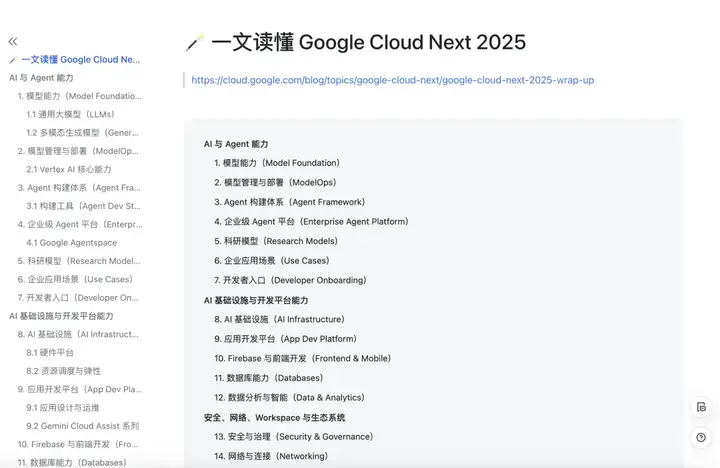This screenshot has width=720, height=468.
Task: Open sidebar entry 1. 模型能力 (Model Foundatio...
Action: click(x=79, y=96)
